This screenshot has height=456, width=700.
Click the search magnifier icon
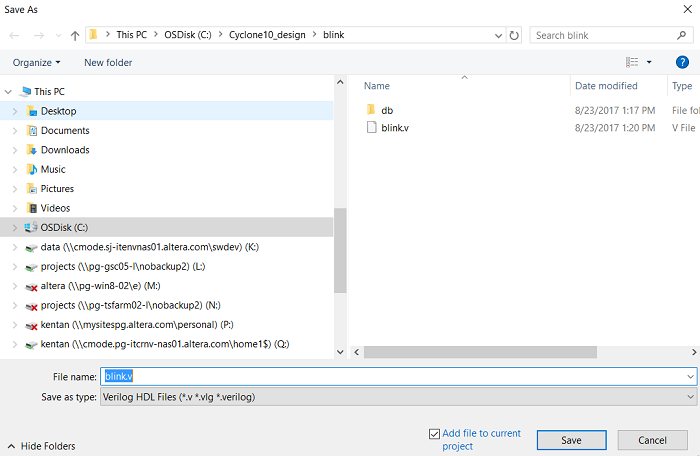681,35
